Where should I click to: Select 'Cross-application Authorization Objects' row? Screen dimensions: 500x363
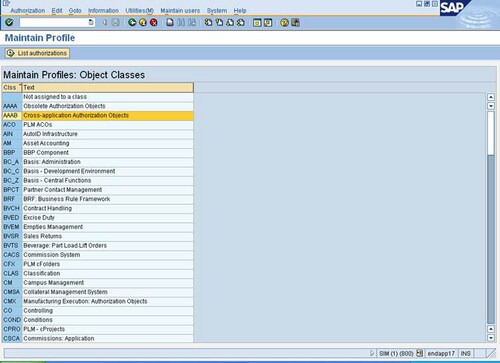coord(98,115)
